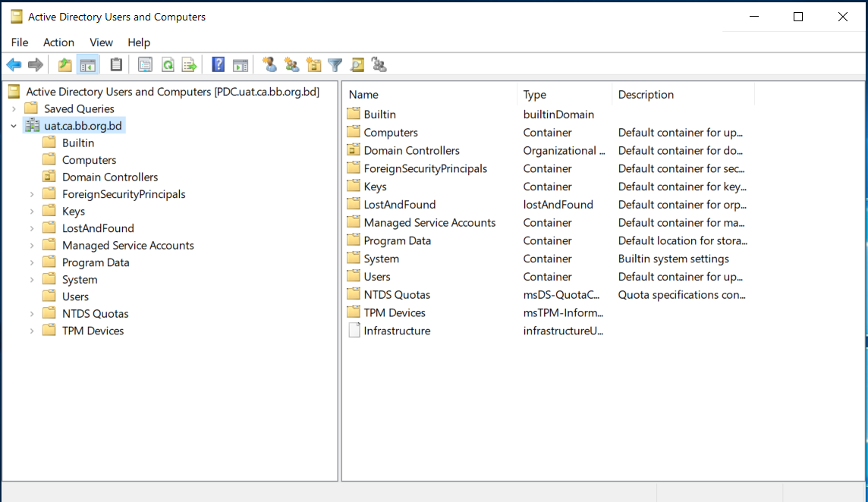The image size is (868, 502).
Task: Click the Domain Controllers OU icon in the details list
Action: click(x=354, y=150)
